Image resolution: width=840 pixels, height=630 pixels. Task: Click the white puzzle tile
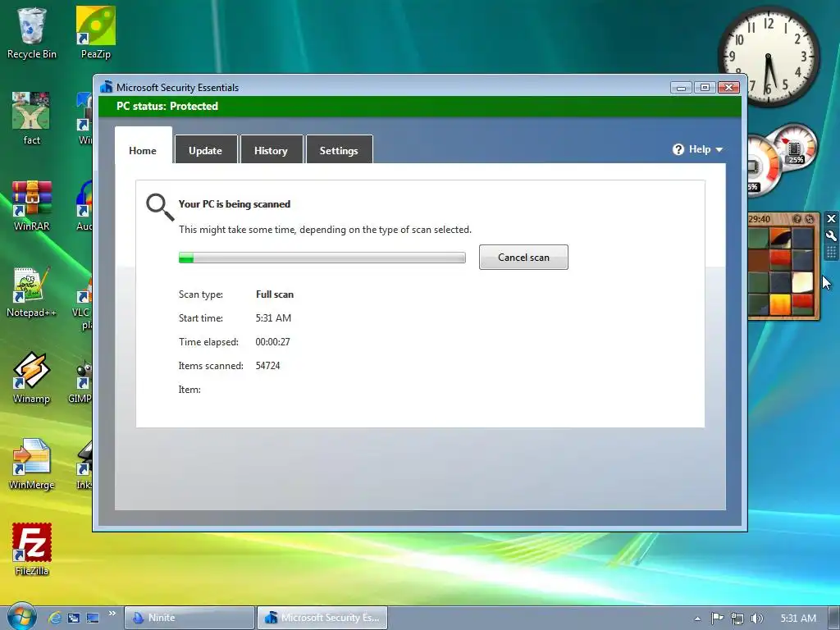802,281
